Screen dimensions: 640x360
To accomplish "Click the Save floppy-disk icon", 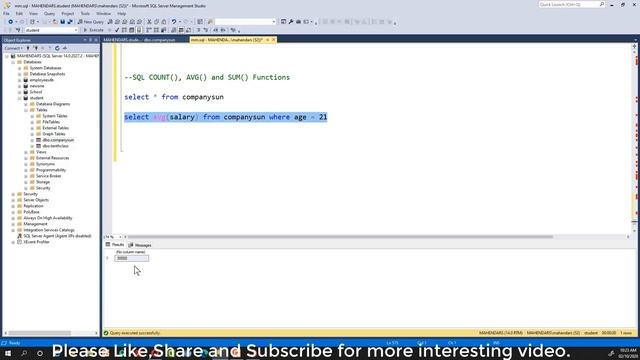I will (62, 22).
